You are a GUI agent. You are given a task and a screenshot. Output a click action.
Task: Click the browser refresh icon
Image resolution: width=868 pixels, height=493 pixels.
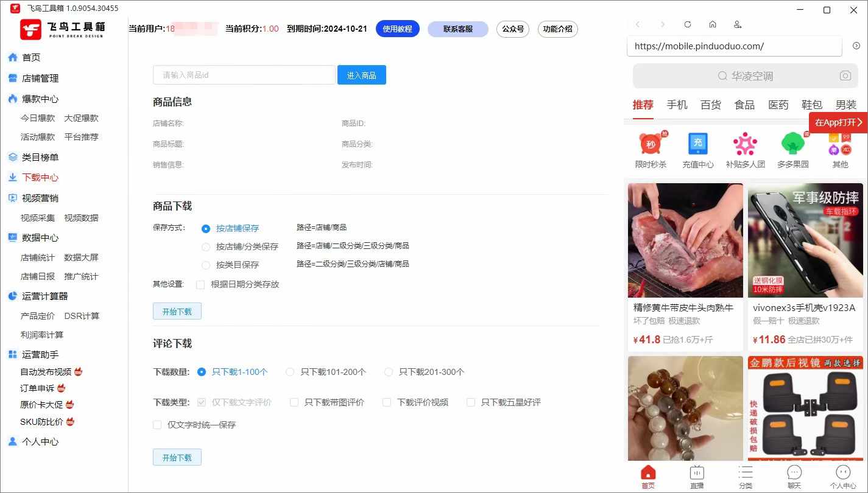click(688, 24)
